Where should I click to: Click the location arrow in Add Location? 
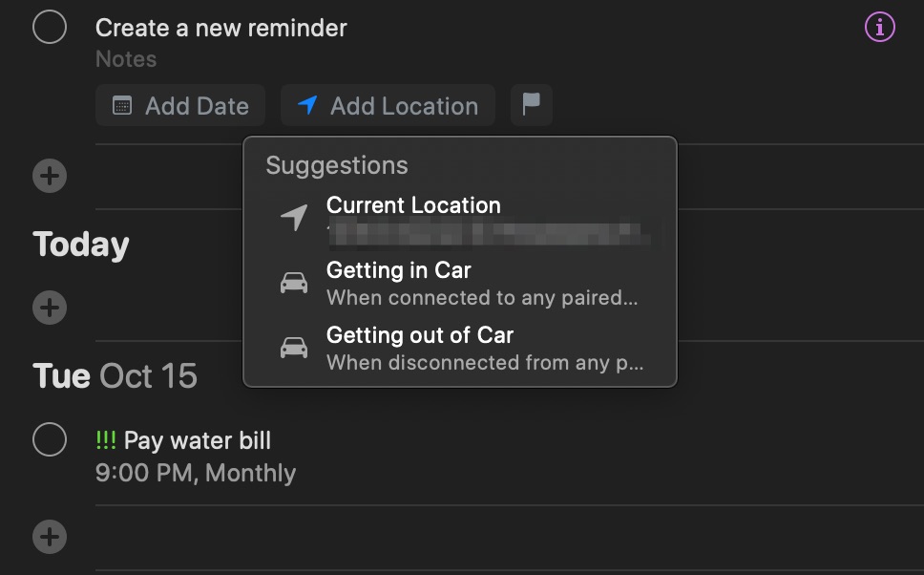(x=307, y=105)
